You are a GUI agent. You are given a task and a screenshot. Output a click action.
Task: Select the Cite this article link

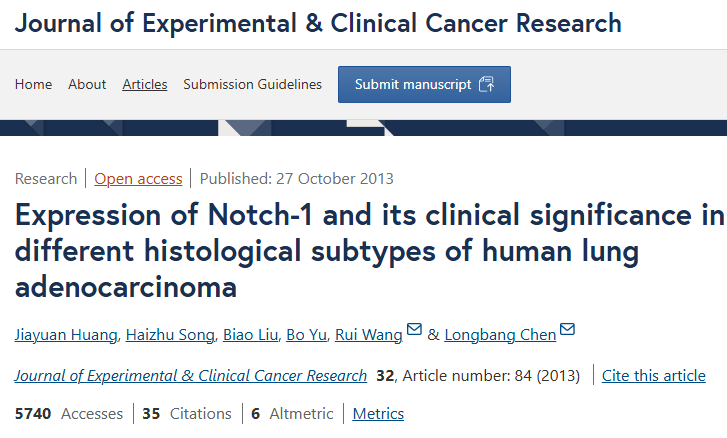(654, 375)
